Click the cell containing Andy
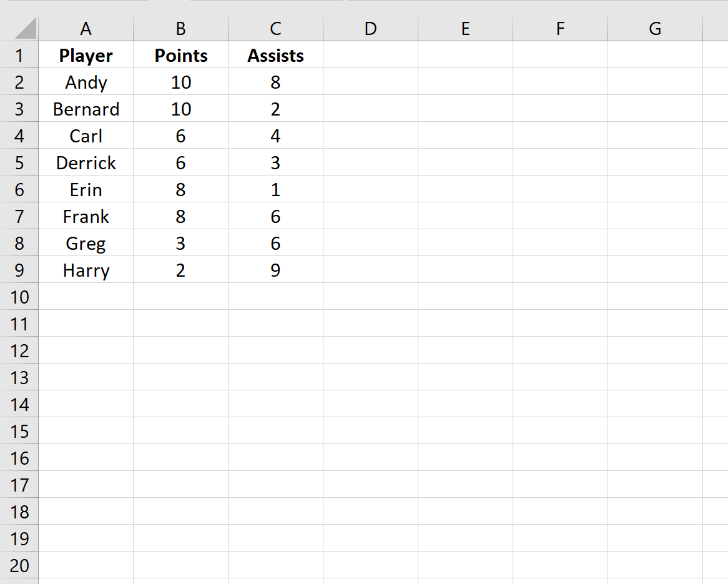 pos(86,82)
